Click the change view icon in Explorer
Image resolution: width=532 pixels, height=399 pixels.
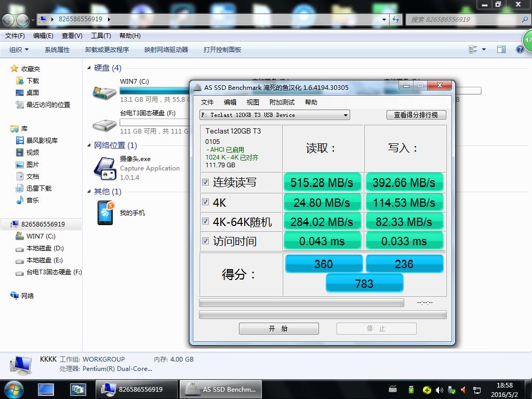coord(473,49)
